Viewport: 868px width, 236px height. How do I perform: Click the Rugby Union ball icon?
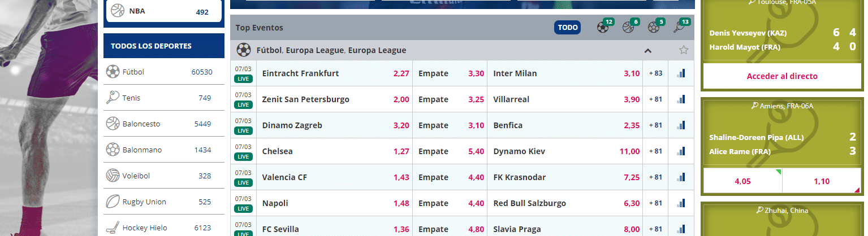(x=113, y=202)
